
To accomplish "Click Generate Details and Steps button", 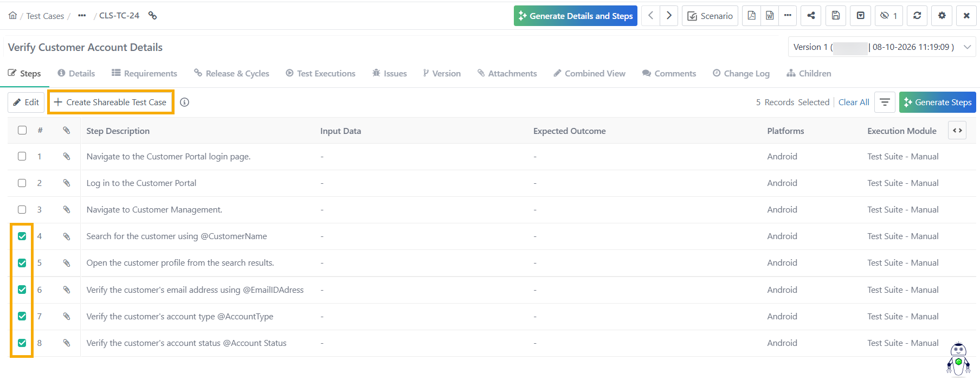I will coord(576,16).
